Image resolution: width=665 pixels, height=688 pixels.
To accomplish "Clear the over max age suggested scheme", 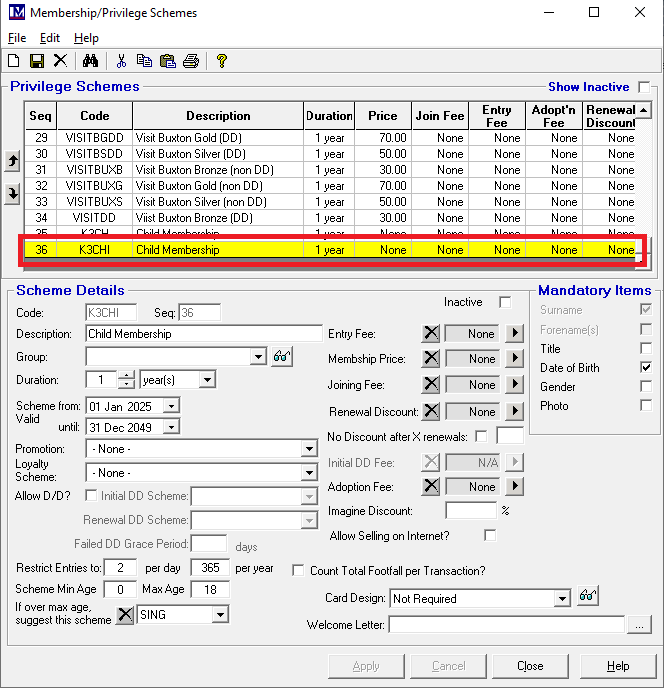I will [125, 615].
